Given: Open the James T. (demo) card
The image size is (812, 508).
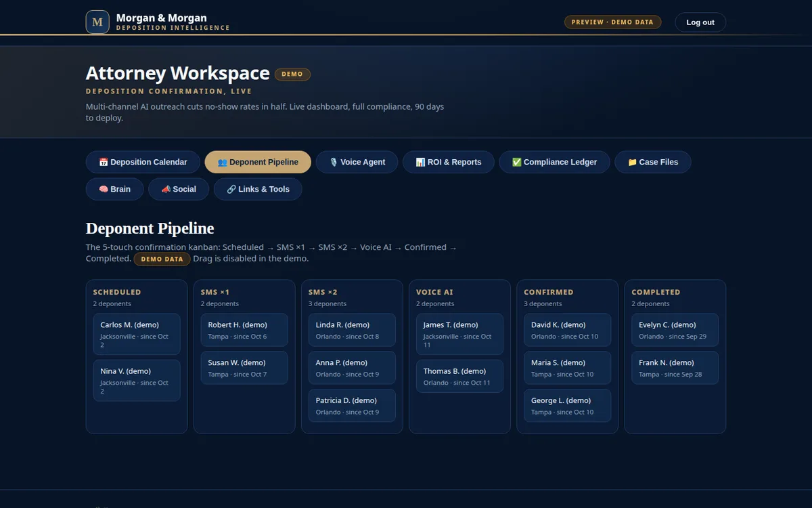Looking at the screenshot, I should (x=459, y=334).
